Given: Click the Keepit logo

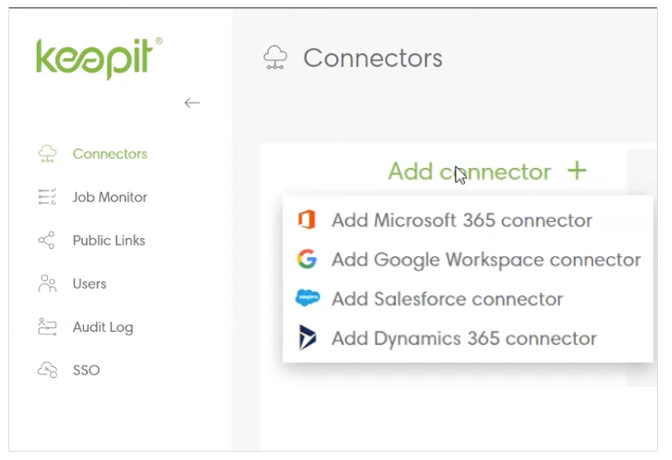Looking at the screenshot, I should (x=98, y=58).
